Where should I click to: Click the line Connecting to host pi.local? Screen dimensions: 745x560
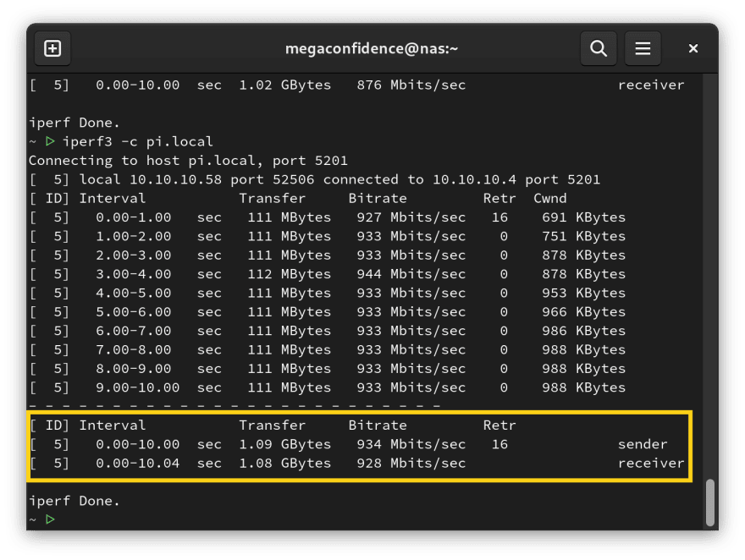click(188, 161)
